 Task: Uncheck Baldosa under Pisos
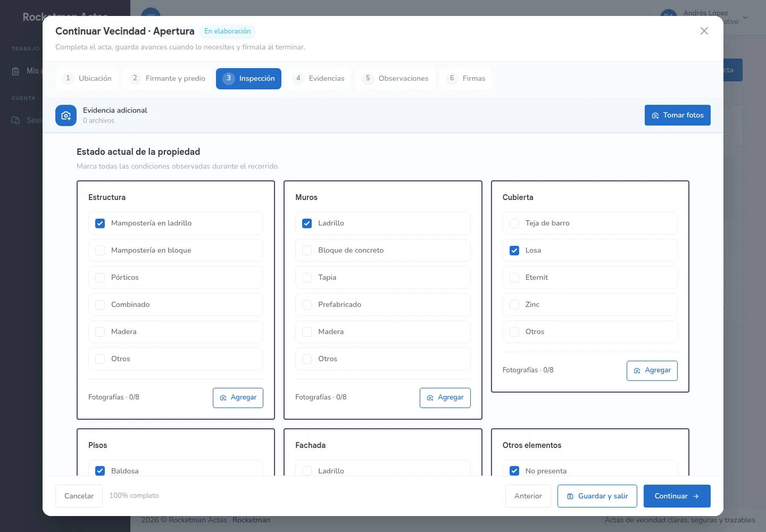pos(100,471)
